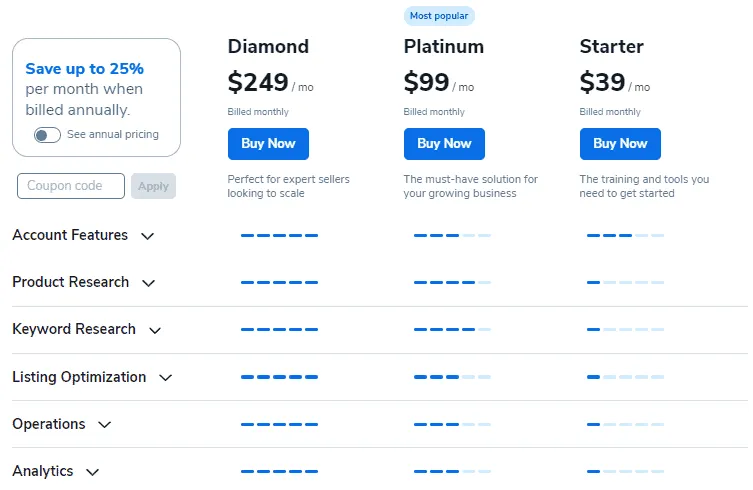Buy the Platinum plan now

tap(444, 144)
